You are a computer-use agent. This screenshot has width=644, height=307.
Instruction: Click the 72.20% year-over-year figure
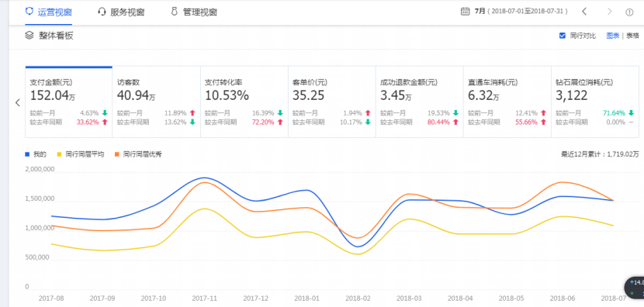(263, 122)
